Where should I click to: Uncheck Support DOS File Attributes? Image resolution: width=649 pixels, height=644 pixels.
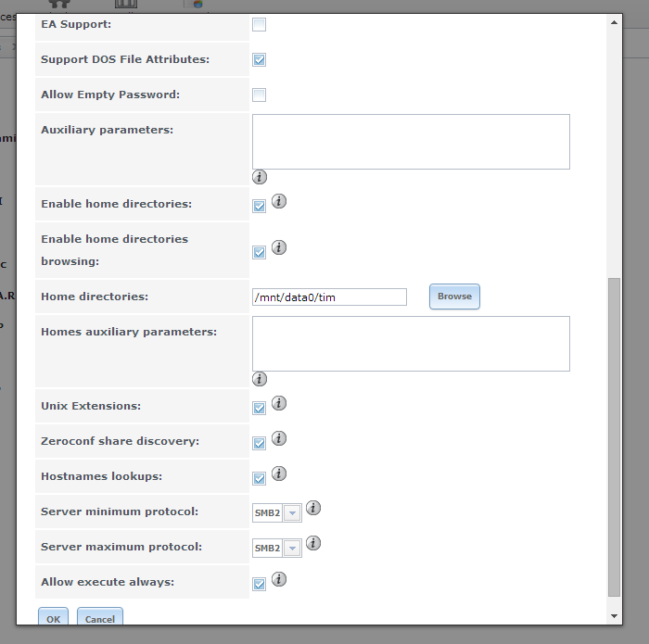[x=259, y=60]
